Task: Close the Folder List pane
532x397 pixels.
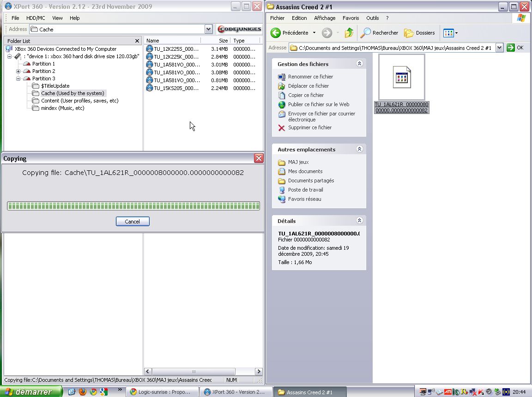Action: click(137, 41)
